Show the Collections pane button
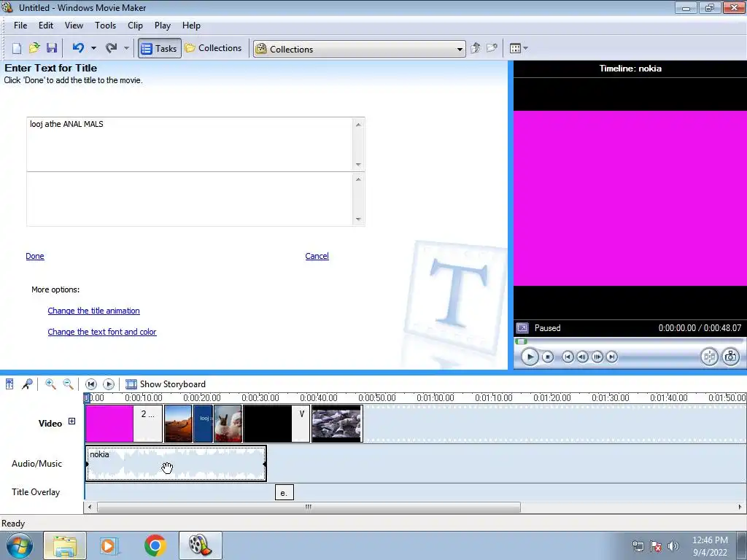 pyautogui.click(x=214, y=48)
